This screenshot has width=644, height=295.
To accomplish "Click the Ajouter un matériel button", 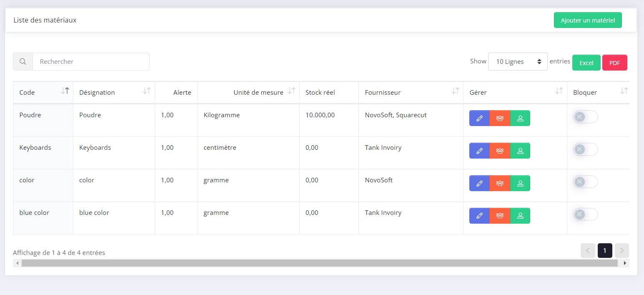I will point(588,20).
